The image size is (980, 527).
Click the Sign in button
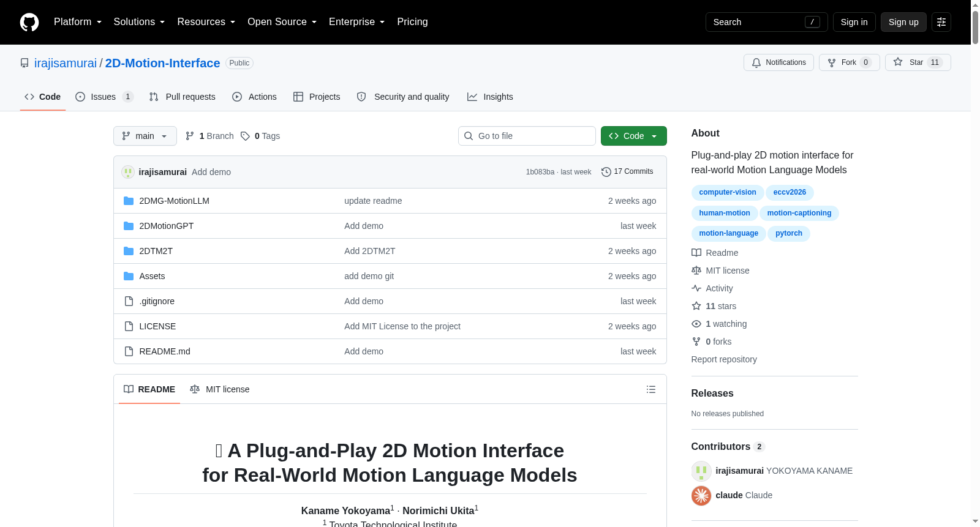(854, 22)
